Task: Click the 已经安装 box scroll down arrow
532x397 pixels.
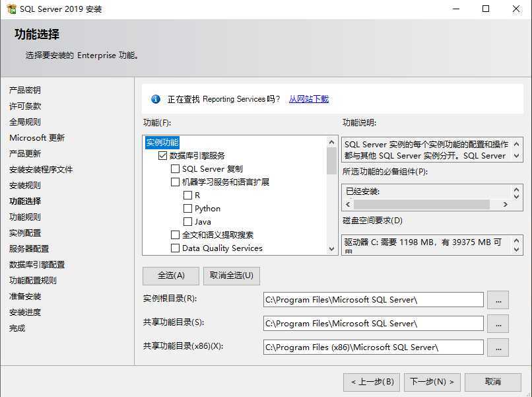Action: pos(516,196)
